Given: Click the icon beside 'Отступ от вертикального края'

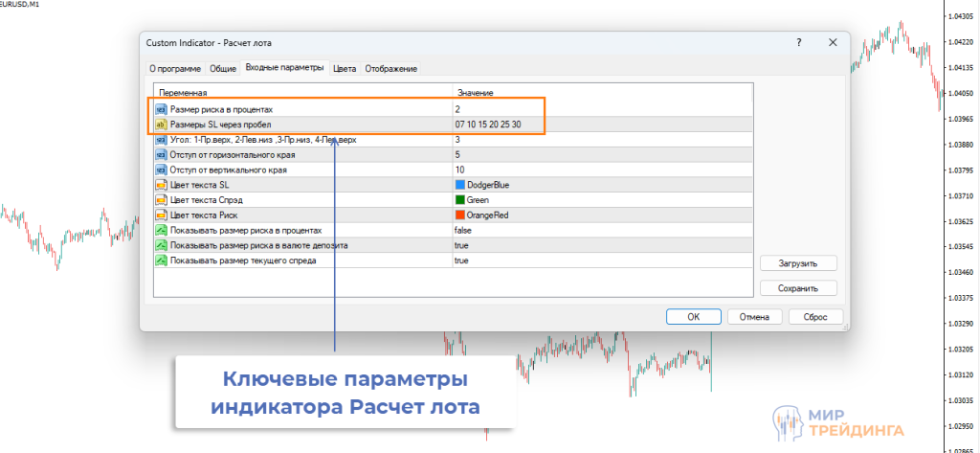Looking at the screenshot, I should point(161,170).
